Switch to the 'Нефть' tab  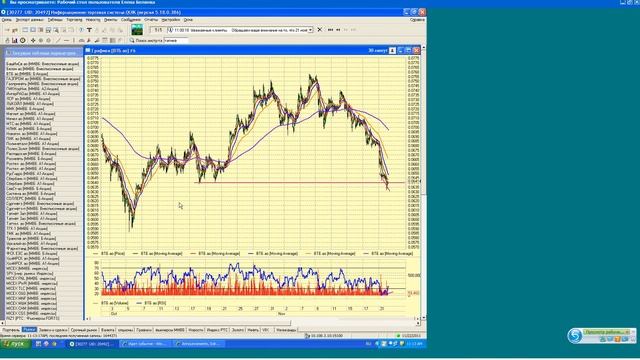[253, 329]
